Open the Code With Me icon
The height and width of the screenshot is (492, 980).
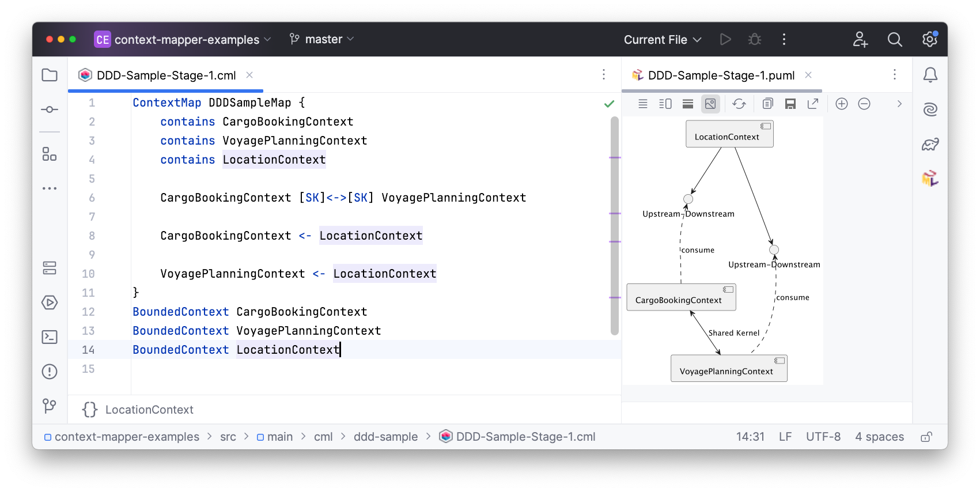pyautogui.click(x=860, y=39)
